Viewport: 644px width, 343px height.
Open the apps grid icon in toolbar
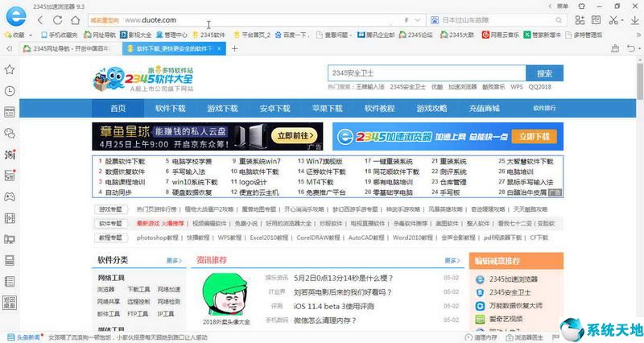580,19
